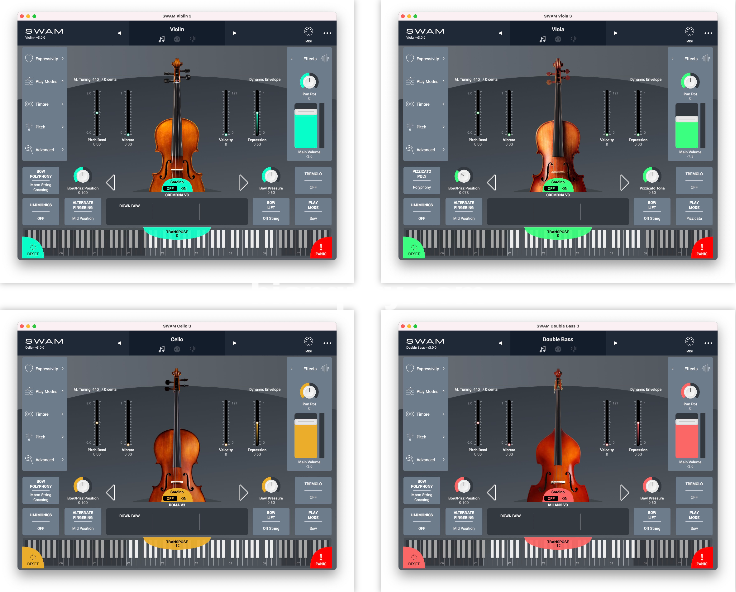Click Main Volume fader in Double Bass window
Viewport: 736px width, 592px height.
pos(687,436)
